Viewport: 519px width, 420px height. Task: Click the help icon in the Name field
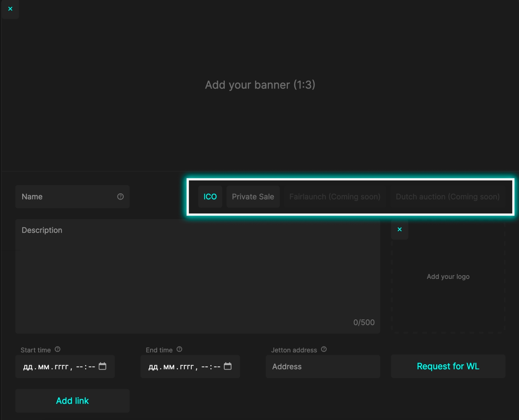(120, 196)
